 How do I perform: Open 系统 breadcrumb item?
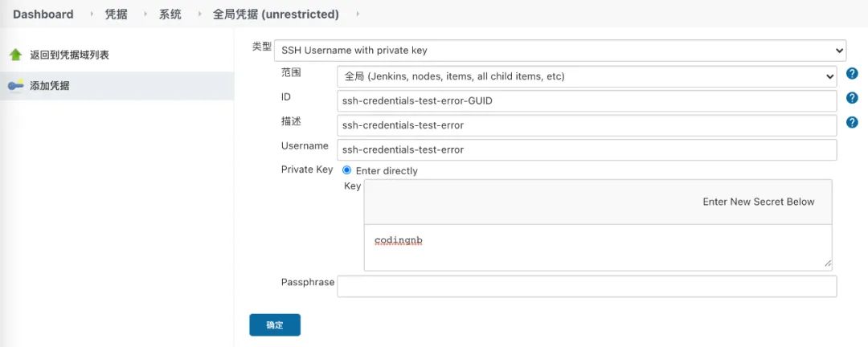pos(170,14)
